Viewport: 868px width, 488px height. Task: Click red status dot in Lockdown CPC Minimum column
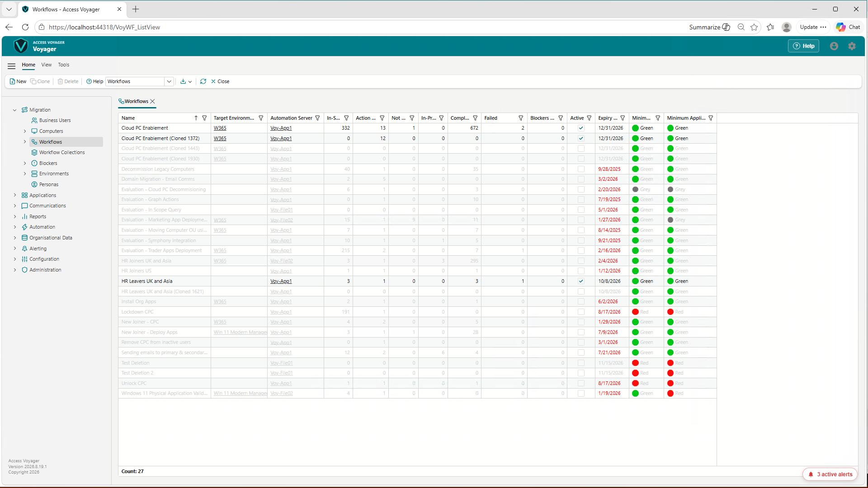(x=635, y=312)
